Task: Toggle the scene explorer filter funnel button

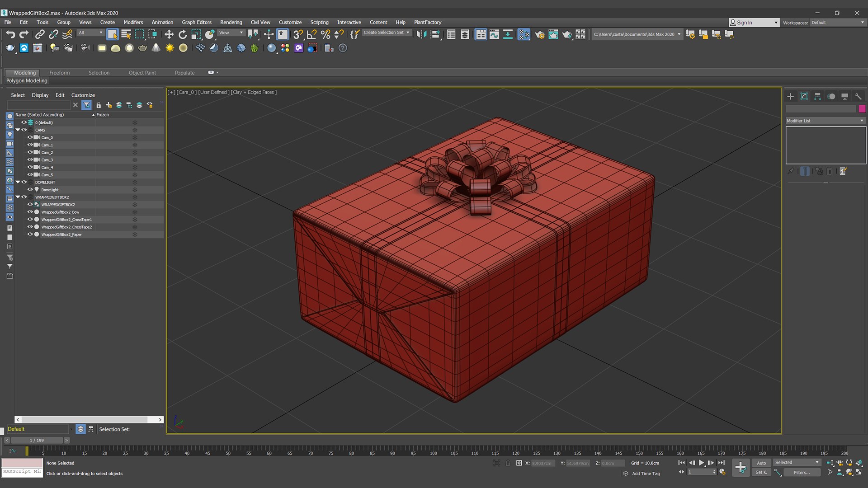Action: pyautogui.click(x=86, y=105)
